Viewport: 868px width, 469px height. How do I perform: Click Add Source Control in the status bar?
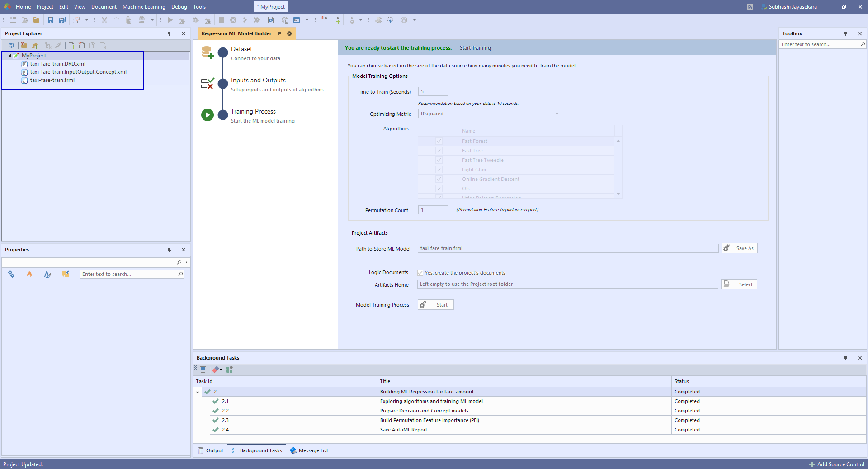click(837, 464)
